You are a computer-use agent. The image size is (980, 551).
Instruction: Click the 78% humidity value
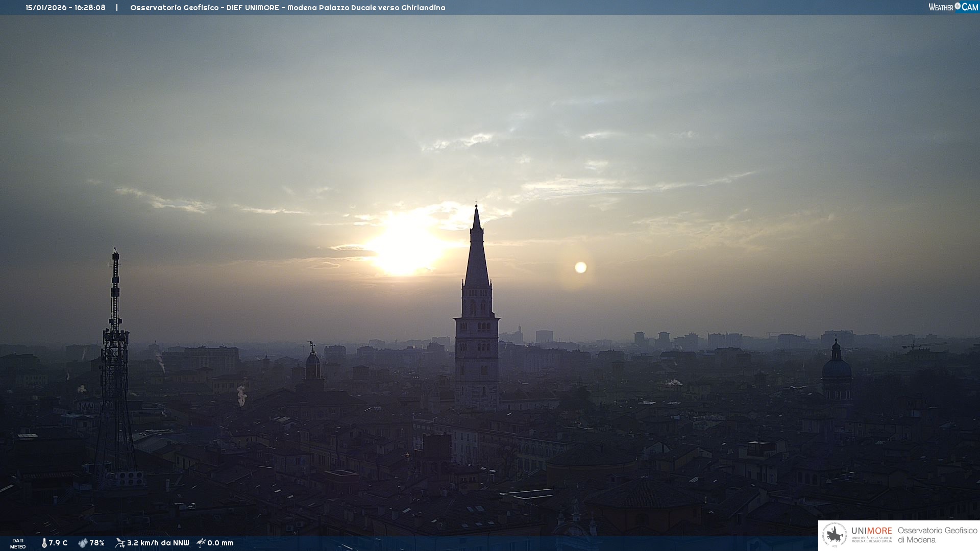[97, 543]
